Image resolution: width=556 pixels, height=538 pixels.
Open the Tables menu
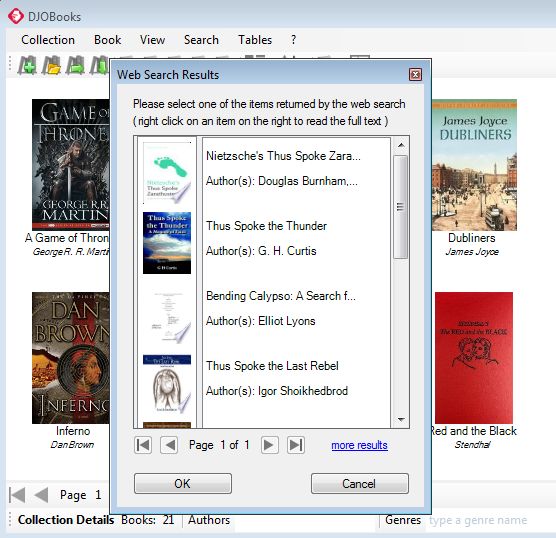click(x=255, y=40)
